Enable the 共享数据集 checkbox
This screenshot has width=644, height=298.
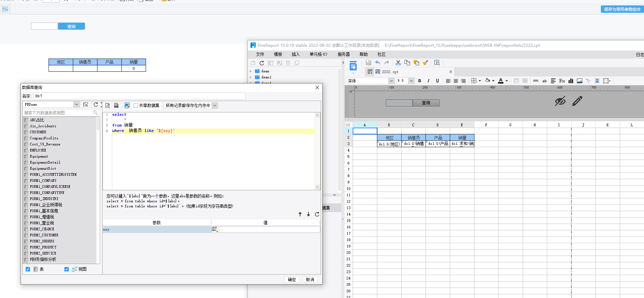tap(136, 105)
